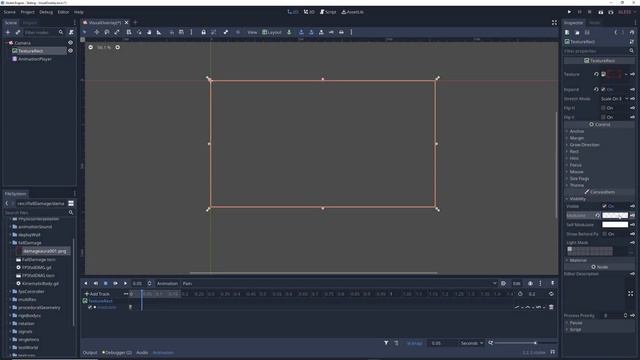Open the AssetLib workspace

coord(353,12)
